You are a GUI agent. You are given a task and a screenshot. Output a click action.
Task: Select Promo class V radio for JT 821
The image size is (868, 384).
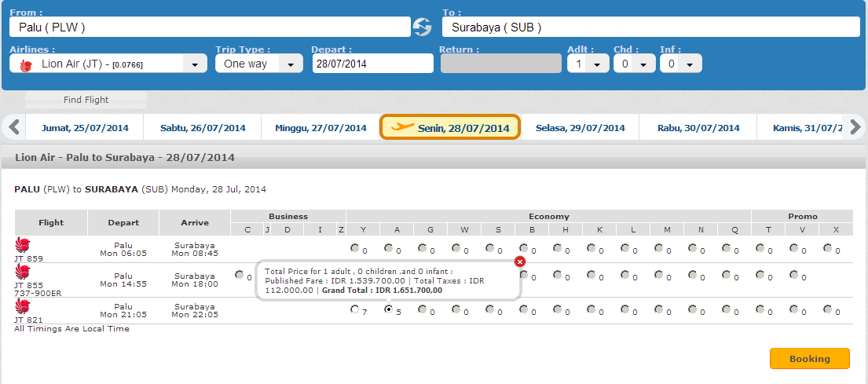[794, 309]
